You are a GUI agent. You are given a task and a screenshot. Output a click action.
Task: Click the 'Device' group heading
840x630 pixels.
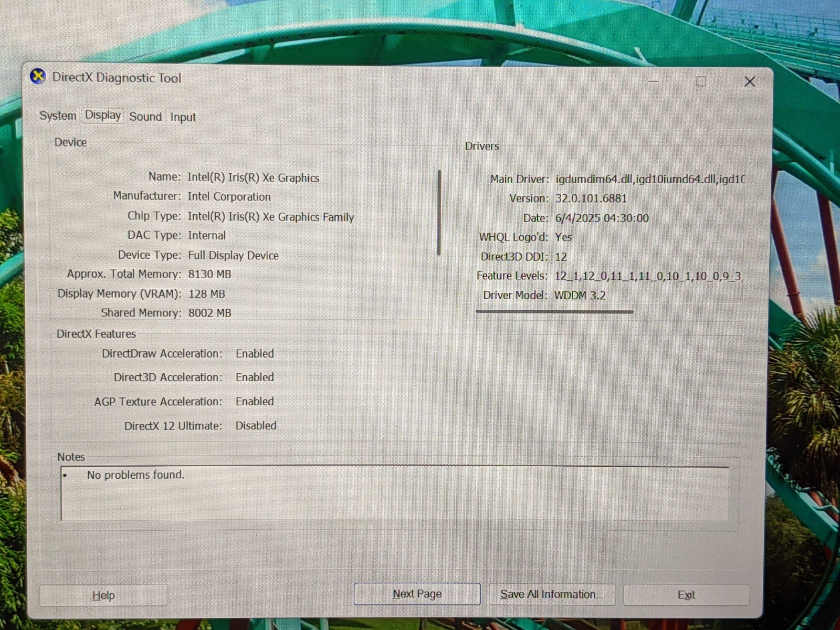[x=71, y=142]
